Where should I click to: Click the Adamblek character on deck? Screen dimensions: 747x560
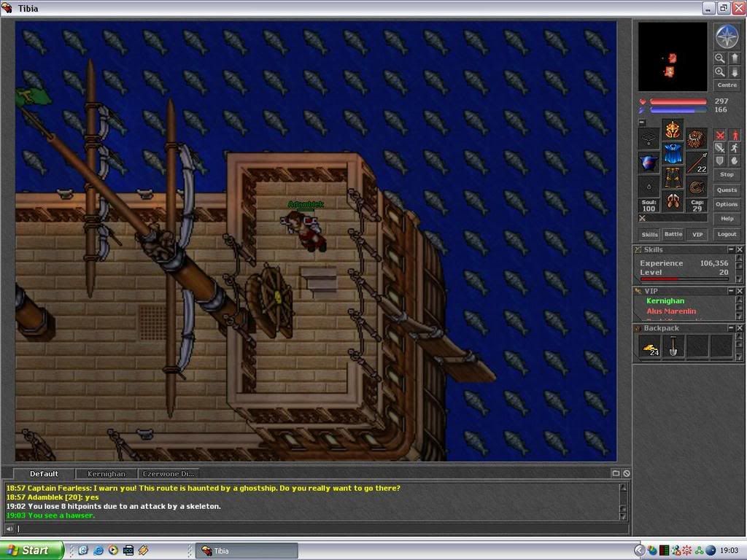click(305, 230)
